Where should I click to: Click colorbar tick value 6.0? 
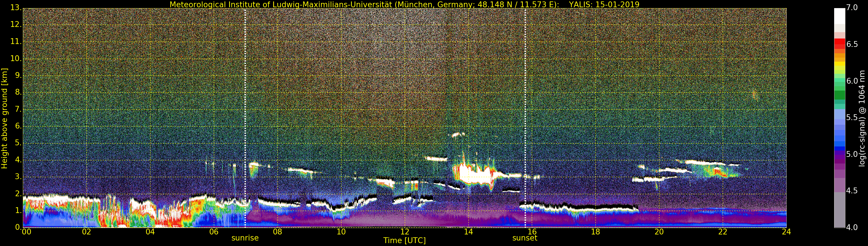click(852, 81)
